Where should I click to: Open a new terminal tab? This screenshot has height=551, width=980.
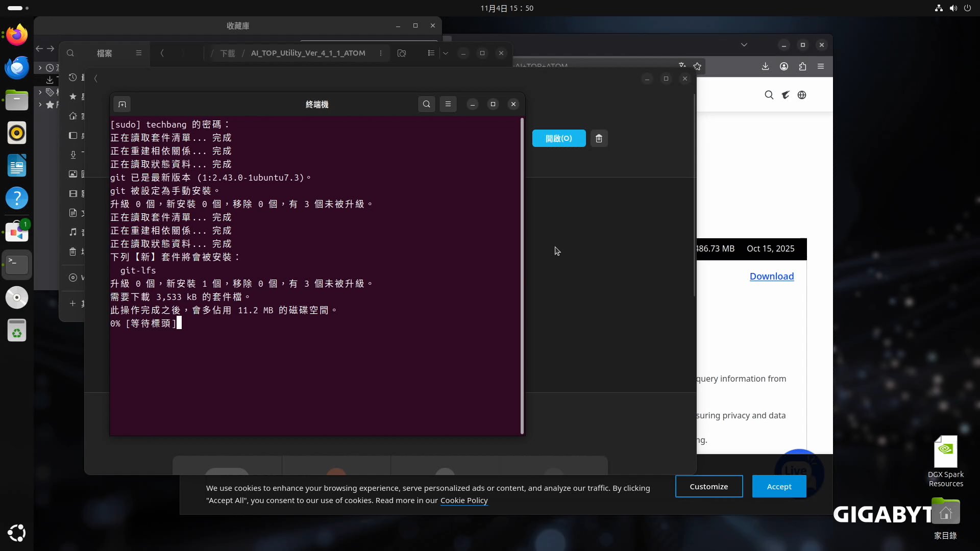click(x=122, y=105)
